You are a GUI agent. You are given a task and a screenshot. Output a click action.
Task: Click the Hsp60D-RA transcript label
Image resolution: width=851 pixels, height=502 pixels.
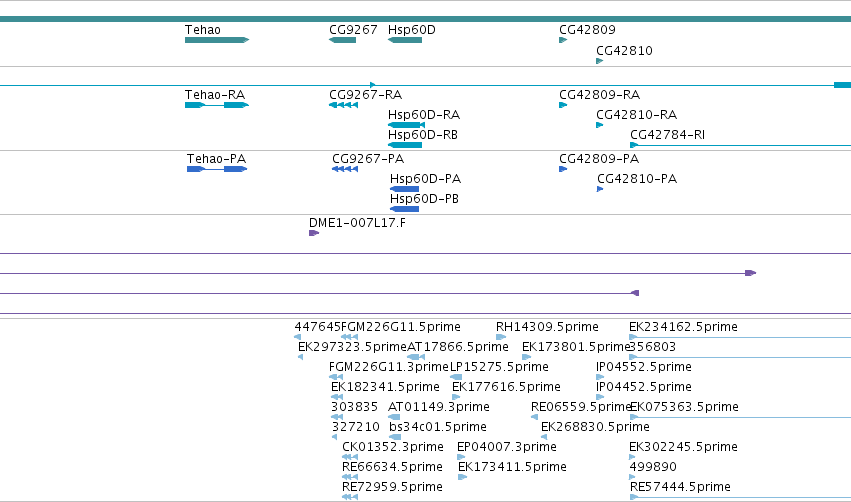pos(423,115)
